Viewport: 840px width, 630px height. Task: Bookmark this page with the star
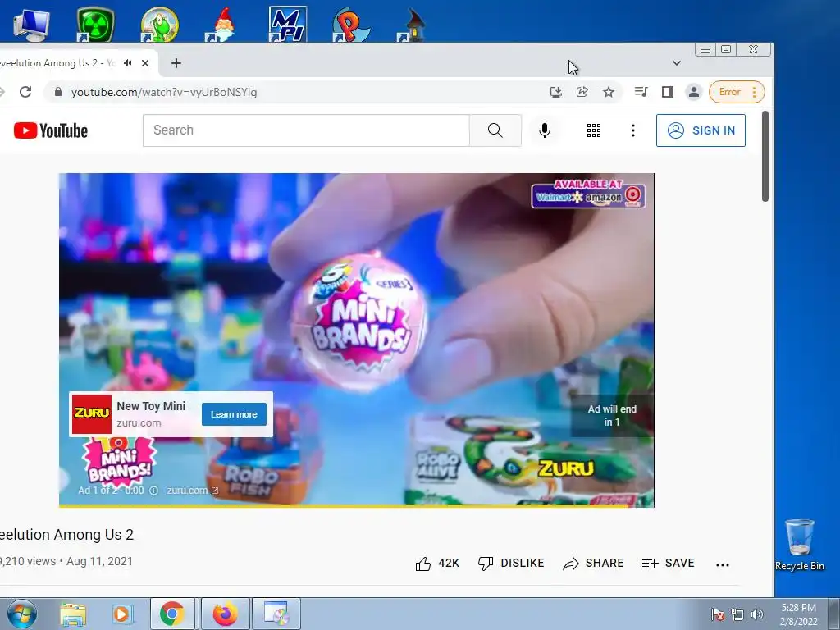pyautogui.click(x=609, y=92)
